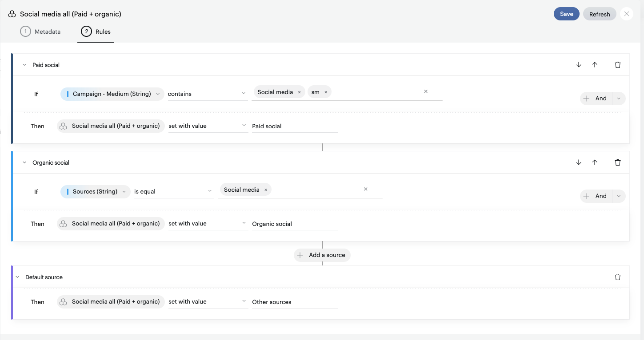Image resolution: width=644 pixels, height=340 pixels.
Task: Move the Organic social rule down
Action: point(579,162)
